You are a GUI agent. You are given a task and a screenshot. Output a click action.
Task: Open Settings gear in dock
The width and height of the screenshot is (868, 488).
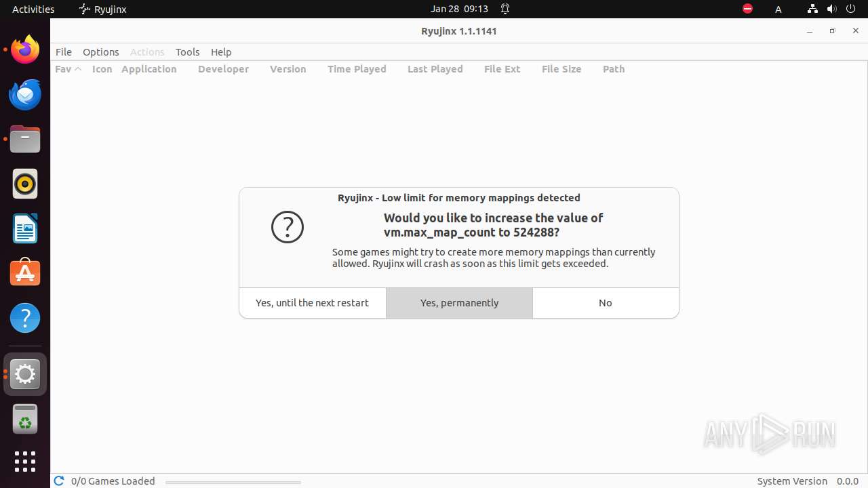click(x=25, y=374)
